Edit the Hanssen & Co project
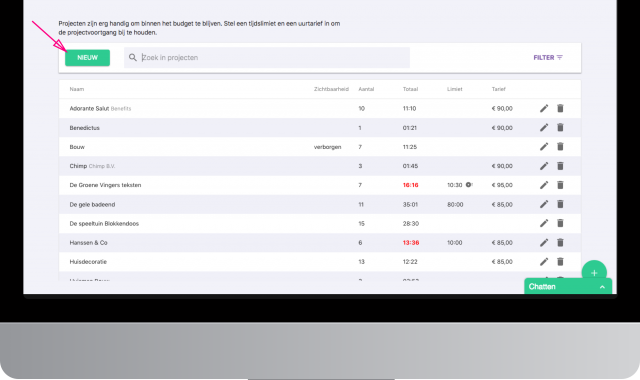The width and height of the screenshot is (640, 380). pos(544,242)
